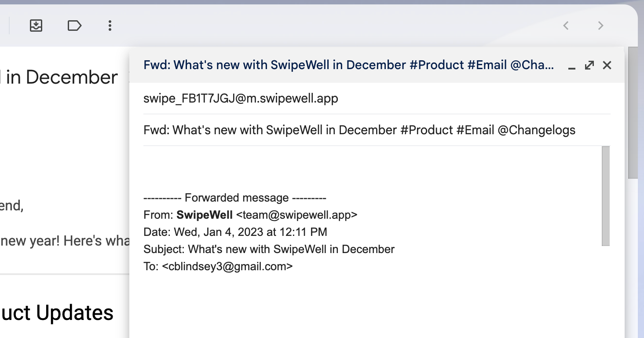
Task: Expand compose window to full screen
Action: click(x=589, y=65)
